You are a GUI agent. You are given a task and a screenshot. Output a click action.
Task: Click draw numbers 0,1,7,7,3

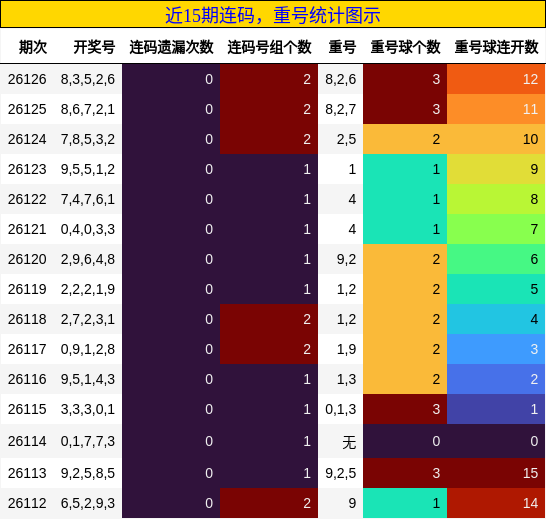pyautogui.click(x=88, y=441)
